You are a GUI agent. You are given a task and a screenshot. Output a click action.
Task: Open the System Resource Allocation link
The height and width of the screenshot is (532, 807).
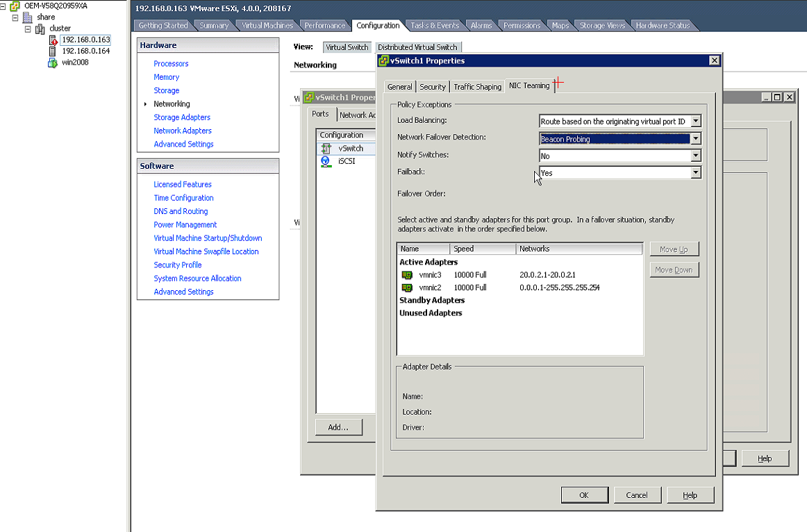[x=197, y=279]
